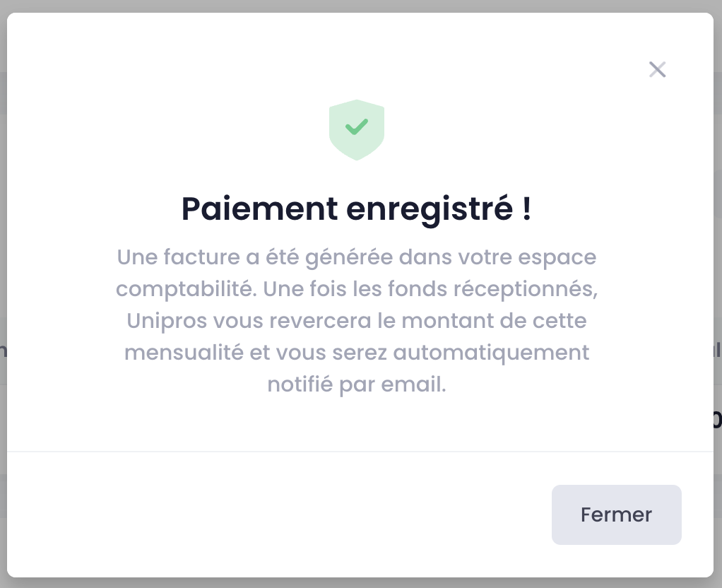Click the word 'facture' in the message

click(x=201, y=257)
